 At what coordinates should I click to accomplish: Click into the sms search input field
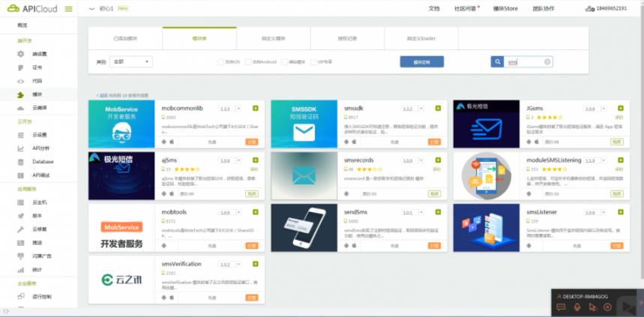(523, 62)
